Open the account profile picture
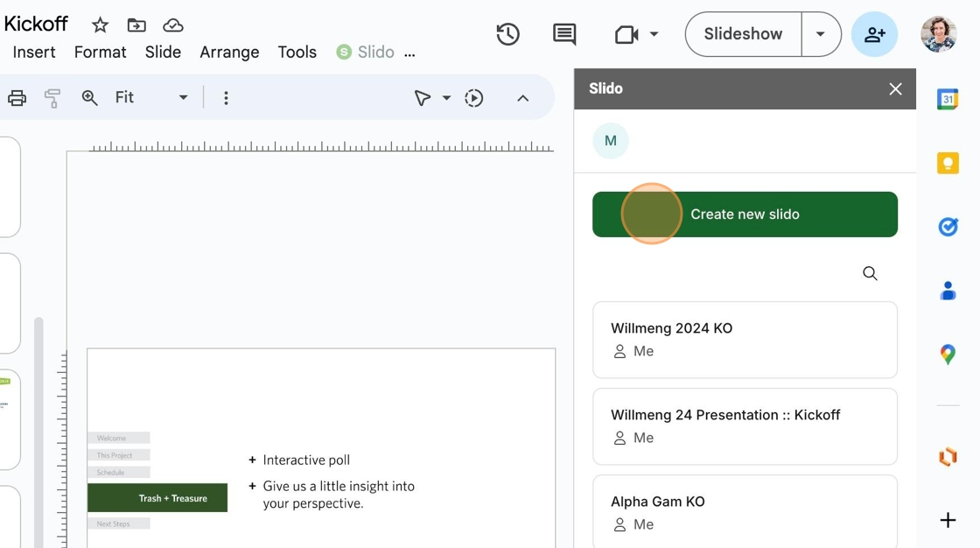Viewport: 980px width, 548px height. 939,34
